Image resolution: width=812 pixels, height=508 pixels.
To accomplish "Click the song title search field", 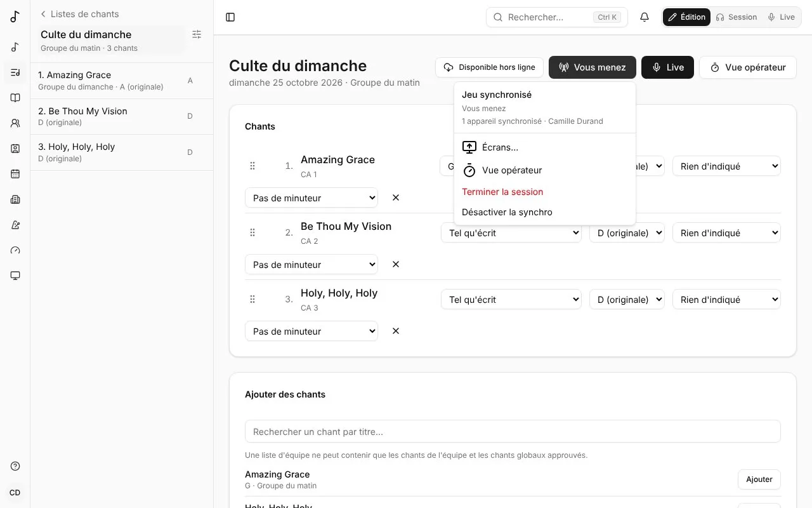I will pyautogui.click(x=513, y=431).
